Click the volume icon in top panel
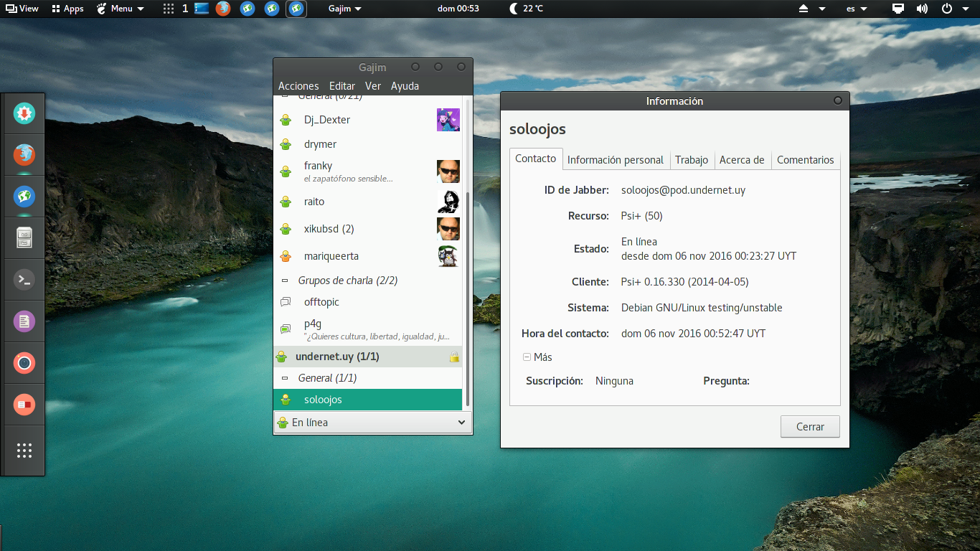Image resolution: width=980 pixels, height=551 pixels. pyautogui.click(x=922, y=9)
